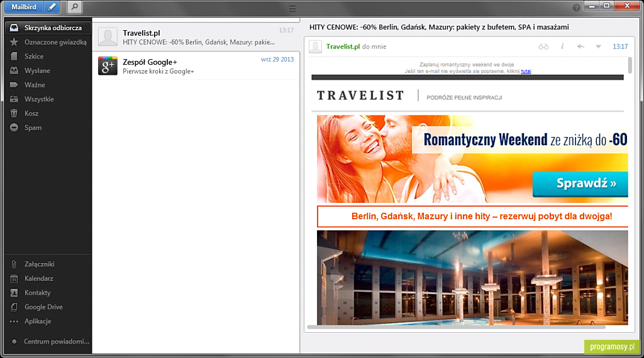Click the star icon for starred mail
This screenshot has height=358, width=644.
tap(14, 42)
